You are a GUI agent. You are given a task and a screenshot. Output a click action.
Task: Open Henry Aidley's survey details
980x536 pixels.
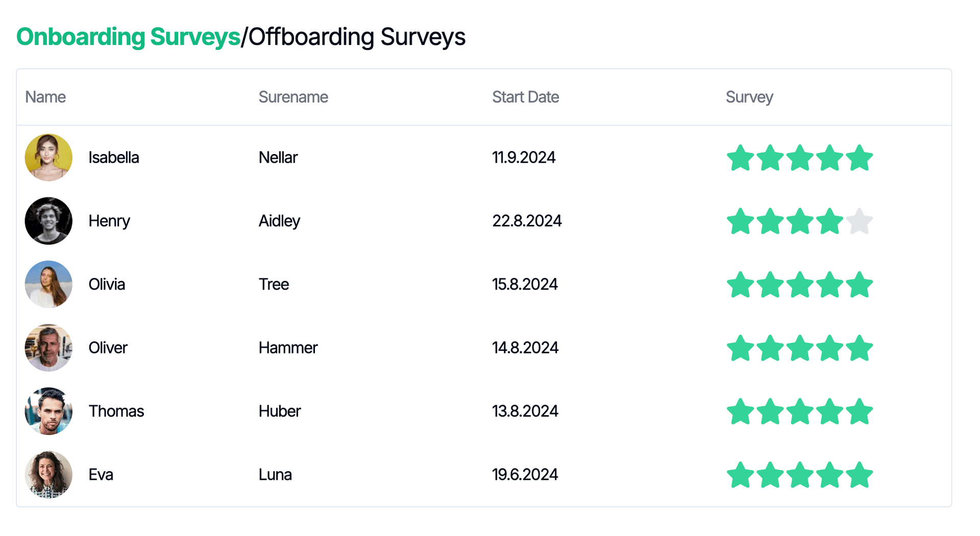point(800,221)
